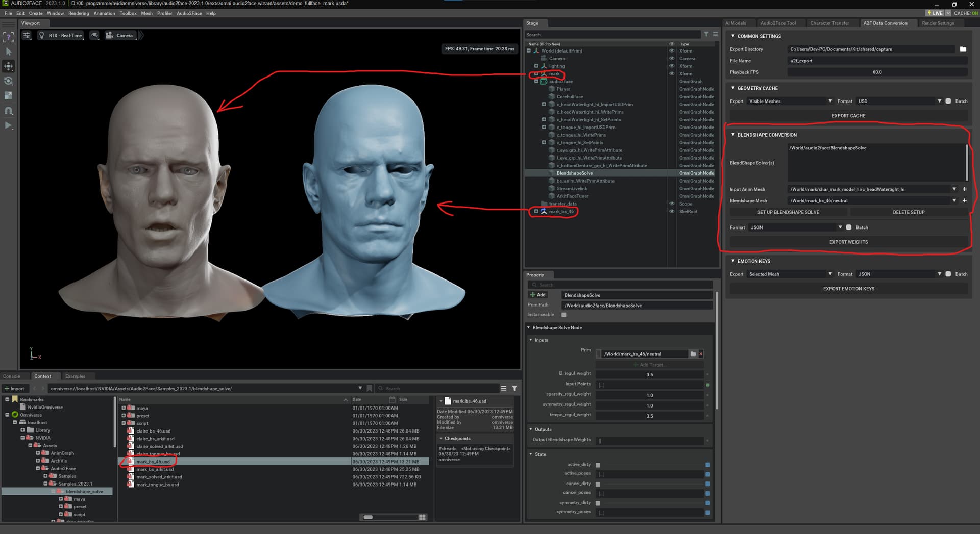Click the bookmark icon in Content browser
This screenshot has height=534, width=980.
pos(370,388)
